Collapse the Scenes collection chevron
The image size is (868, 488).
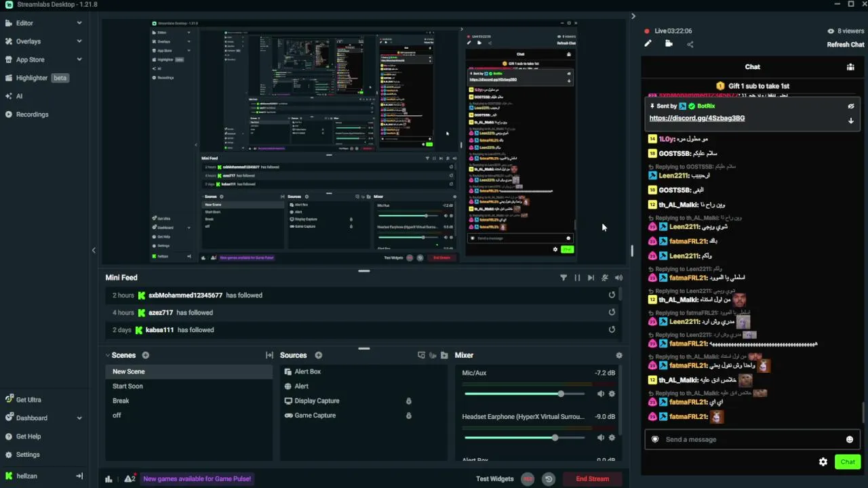(107, 355)
